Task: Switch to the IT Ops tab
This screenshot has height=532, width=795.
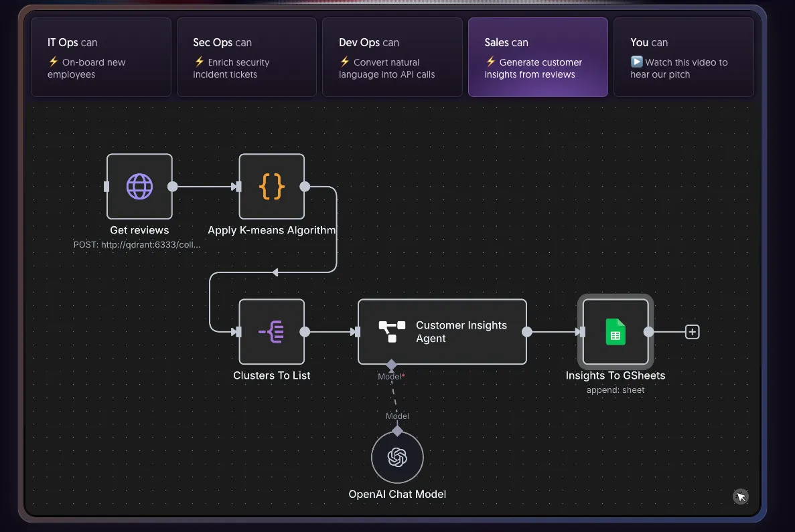Action: 101,57
